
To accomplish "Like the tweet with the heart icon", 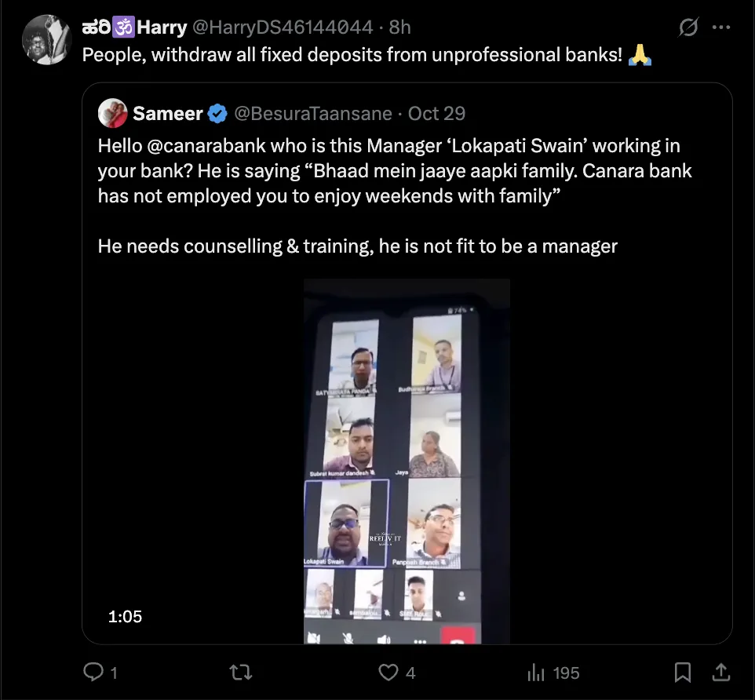I will (388, 673).
